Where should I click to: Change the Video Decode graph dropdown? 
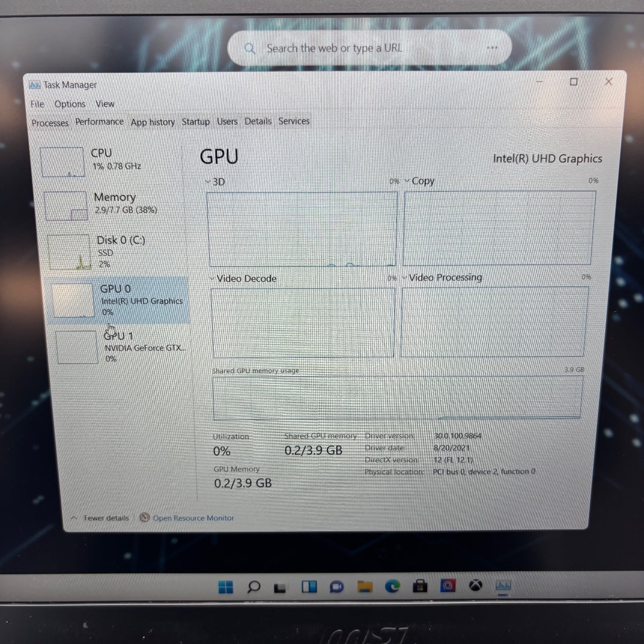(212, 279)
